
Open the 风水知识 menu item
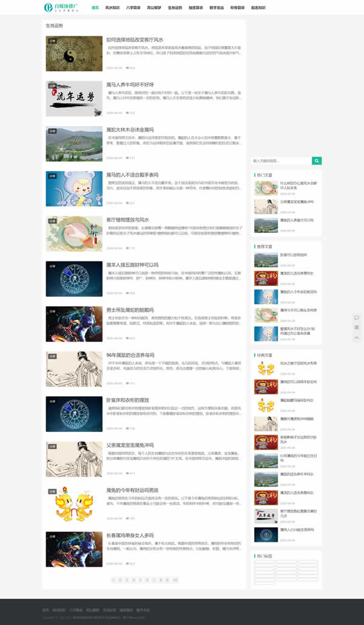(112, 8)
